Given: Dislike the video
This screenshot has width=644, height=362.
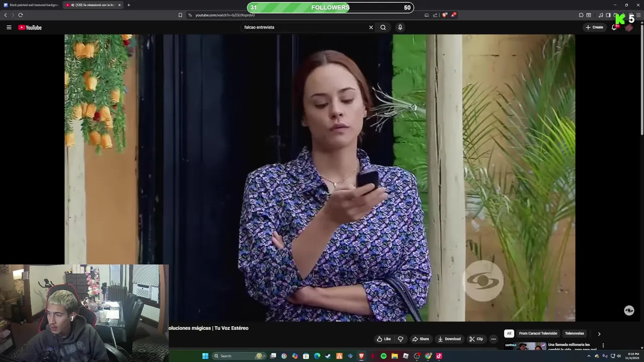Looking at the screenshot, I should [400, 339].
